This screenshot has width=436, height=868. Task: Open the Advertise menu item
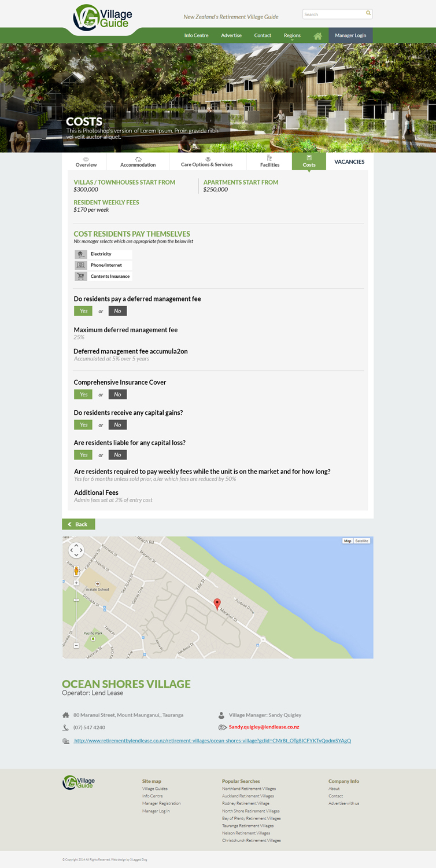[231, 35]
